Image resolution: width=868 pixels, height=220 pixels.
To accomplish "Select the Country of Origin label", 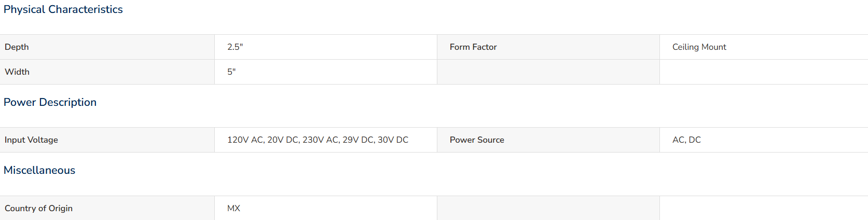I will click(x=38, y=208).
